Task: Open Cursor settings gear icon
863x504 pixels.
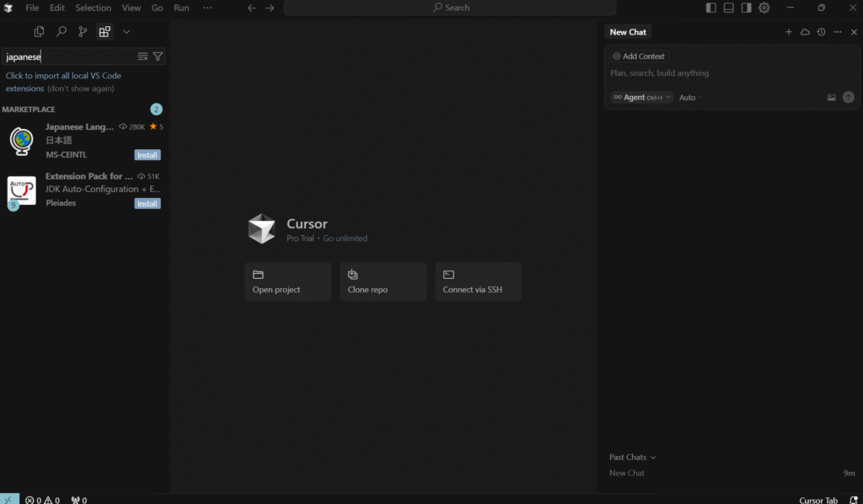Action: click(x=764, y=8)
